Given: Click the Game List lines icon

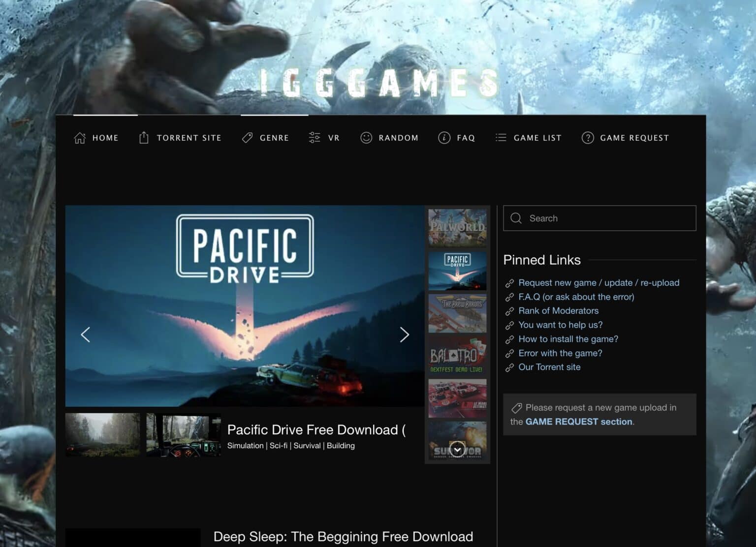Looking at the screenshot, I should (x=501, y=138).
